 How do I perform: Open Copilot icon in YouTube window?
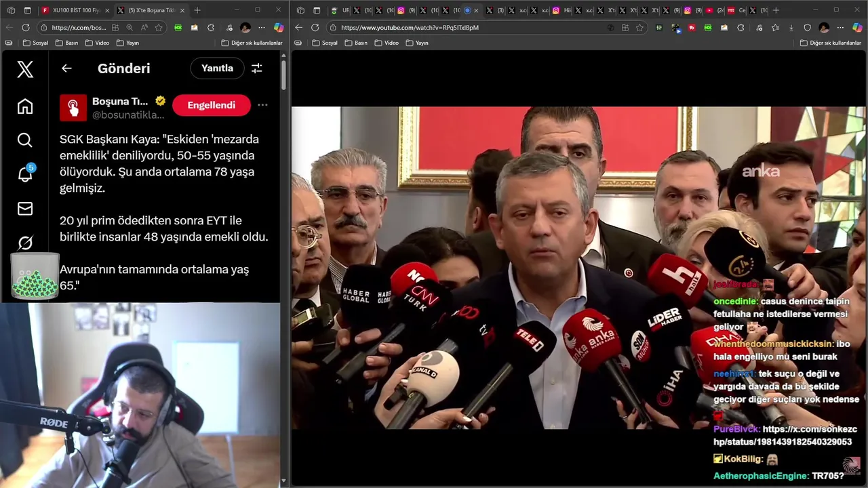point(857,28)
